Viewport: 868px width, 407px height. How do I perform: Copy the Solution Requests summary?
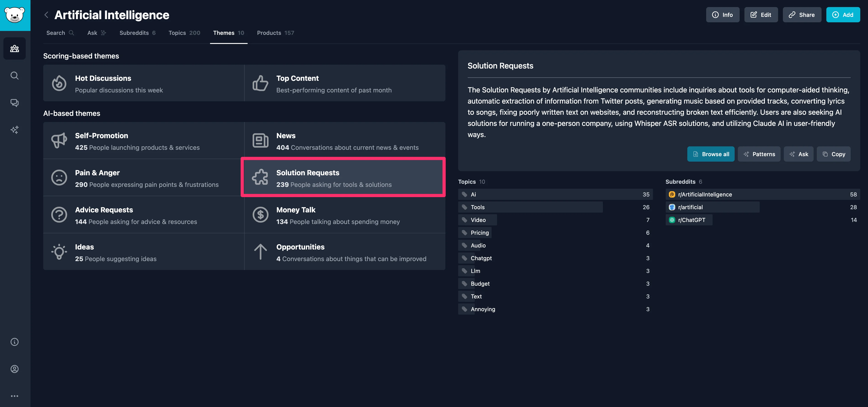[x=834, y=154]
